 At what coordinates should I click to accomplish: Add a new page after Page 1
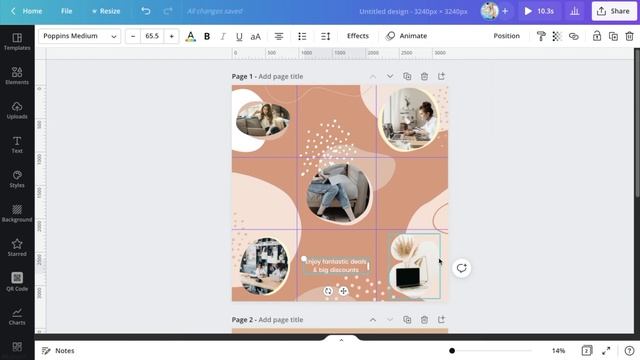pos(441,76)
